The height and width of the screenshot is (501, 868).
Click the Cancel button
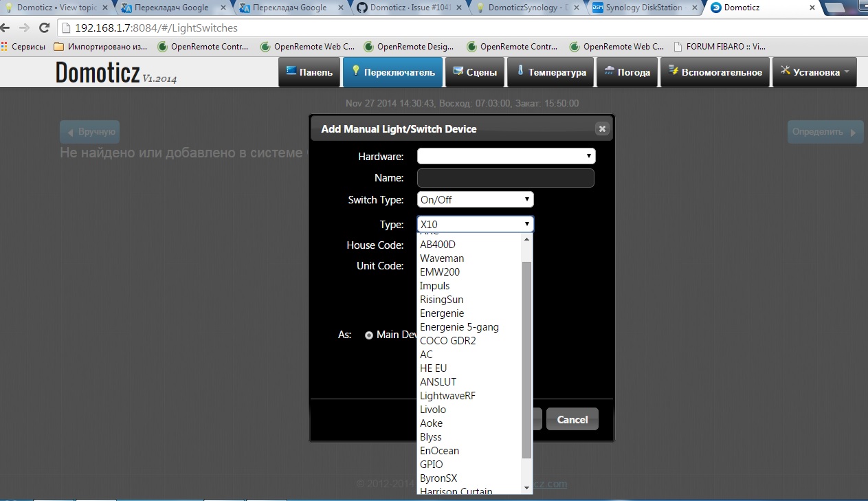pyautogui.click(x=572, y=419)
